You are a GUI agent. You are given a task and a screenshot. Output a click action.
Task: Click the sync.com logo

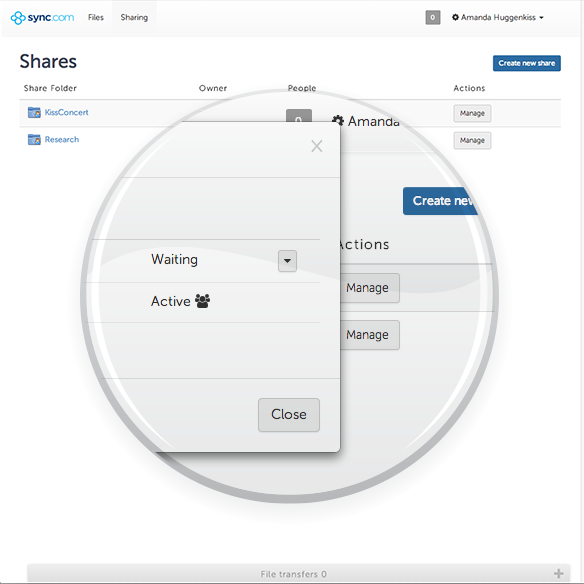[x=42, y=18]
